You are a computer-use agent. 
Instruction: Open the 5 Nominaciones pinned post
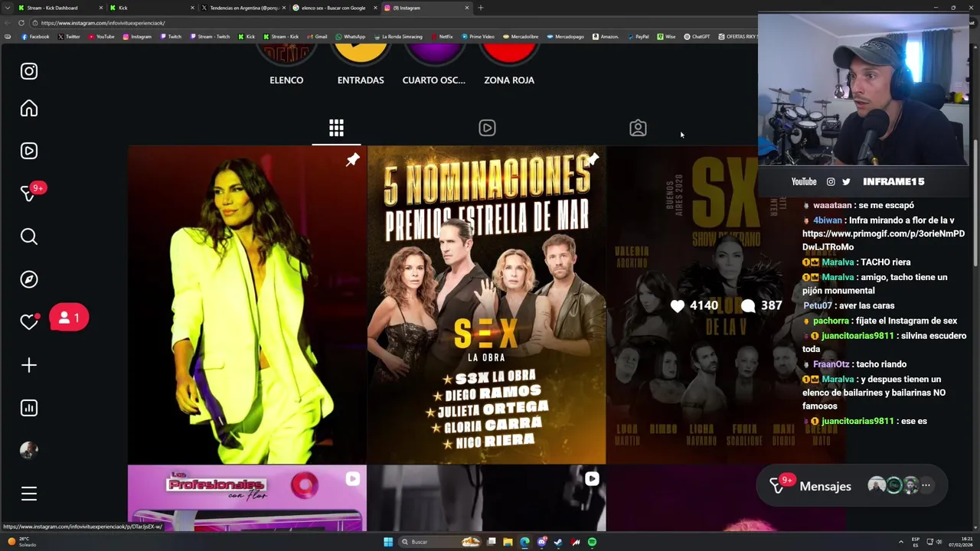(486, 305)
